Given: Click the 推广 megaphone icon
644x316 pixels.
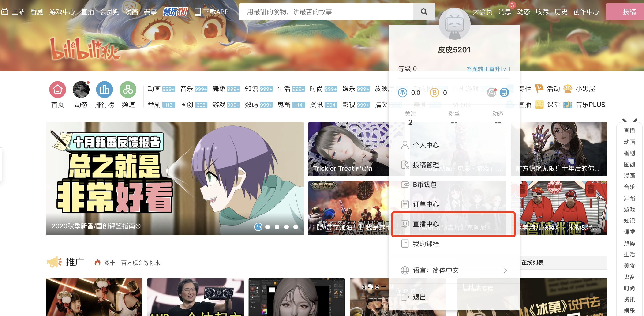Looking at the screenshot, I should click(54, 262).
